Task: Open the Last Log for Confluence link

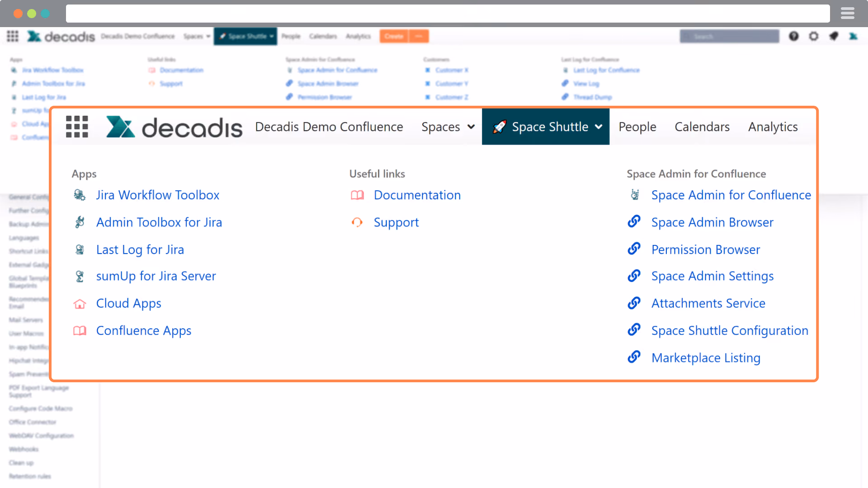Action: 606,70
